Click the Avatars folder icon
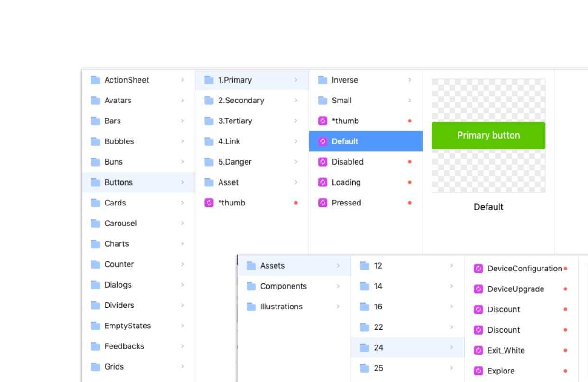Screen dimensions: 588x382 (95, 100)
